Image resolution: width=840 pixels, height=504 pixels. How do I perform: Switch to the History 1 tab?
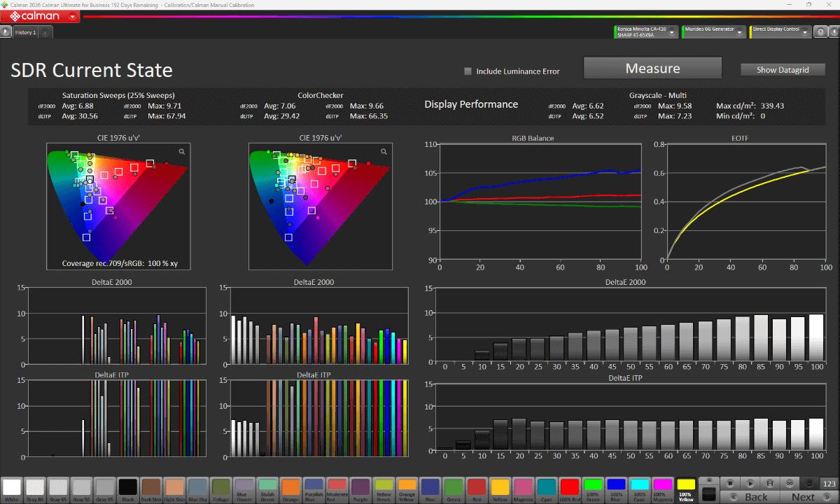(x=25, y=32)
